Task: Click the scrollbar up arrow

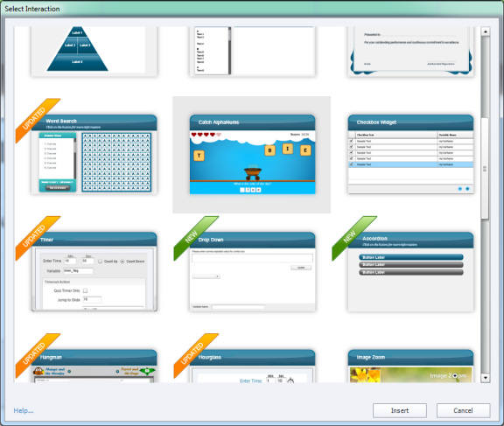Action: (485, 31)
